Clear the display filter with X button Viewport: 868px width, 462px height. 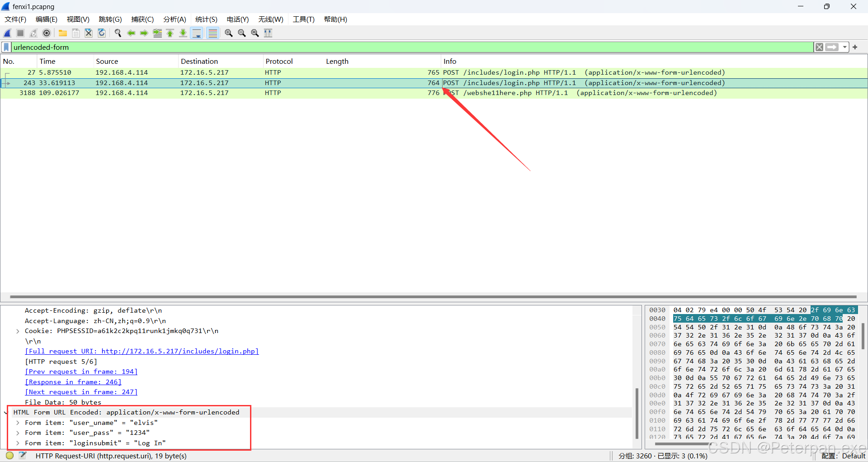tap(819, 47)
